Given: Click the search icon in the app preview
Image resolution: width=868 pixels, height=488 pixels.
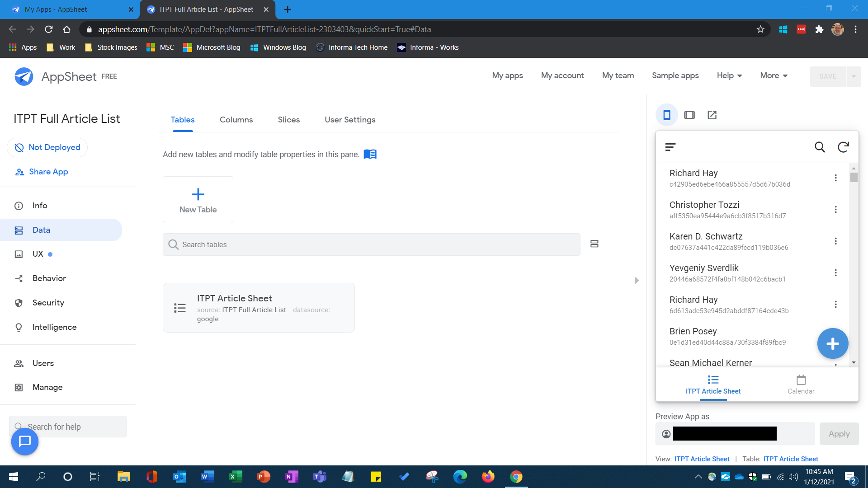Looking at the screenshot, I should [820, 147].
